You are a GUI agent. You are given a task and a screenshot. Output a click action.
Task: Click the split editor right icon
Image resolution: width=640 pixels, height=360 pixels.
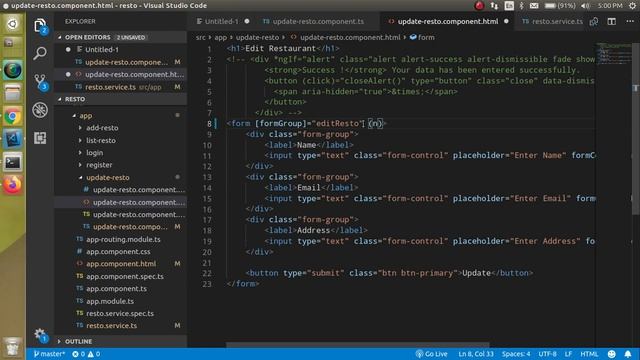pyautogui.click(x=611, y=21)
